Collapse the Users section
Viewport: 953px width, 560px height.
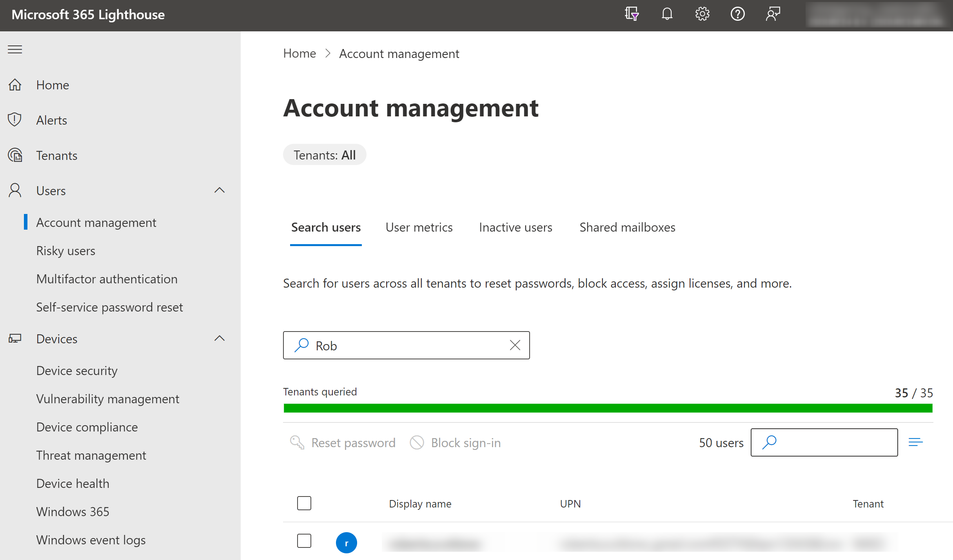pyautogui.click(x=220, y=190)
